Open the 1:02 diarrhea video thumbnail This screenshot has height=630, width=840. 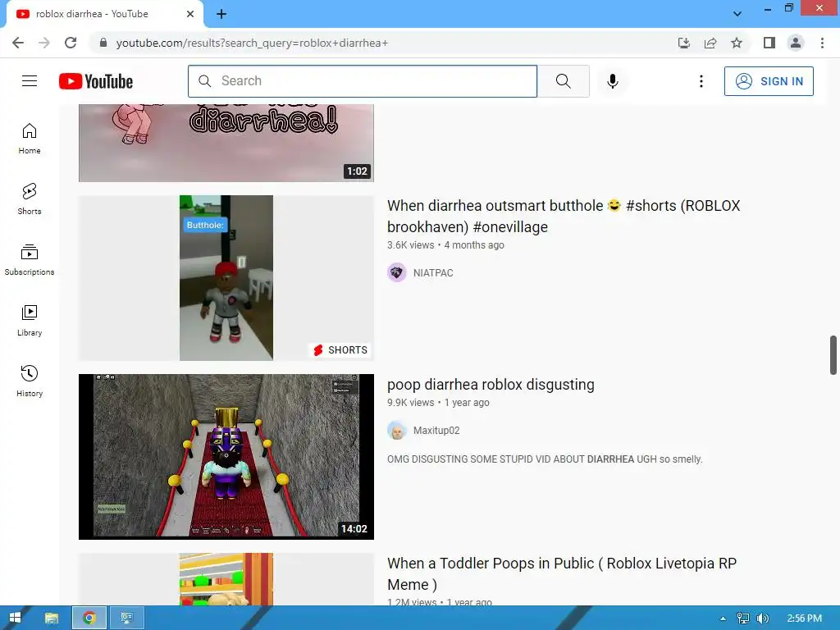coord(226,143)
